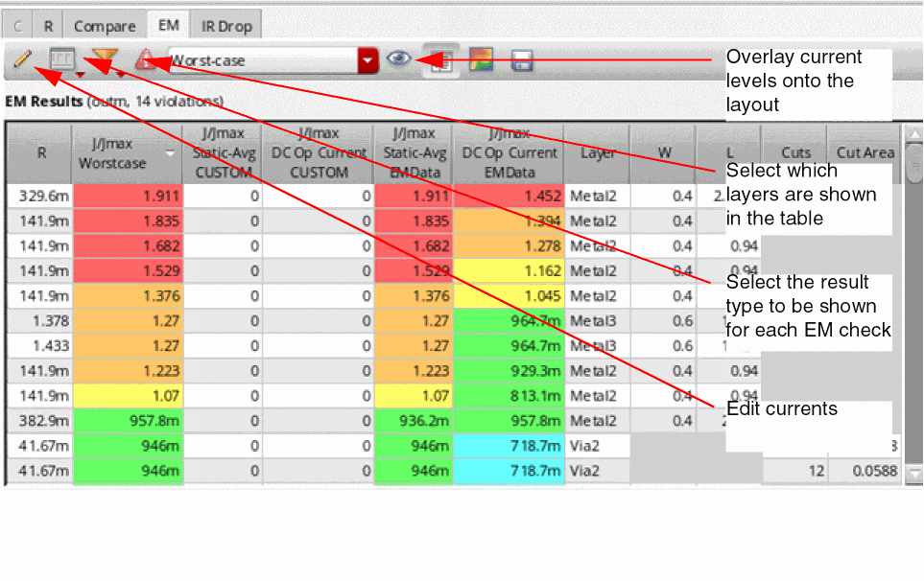Expand the small arrow under result type icon

(x=81, y=74)
